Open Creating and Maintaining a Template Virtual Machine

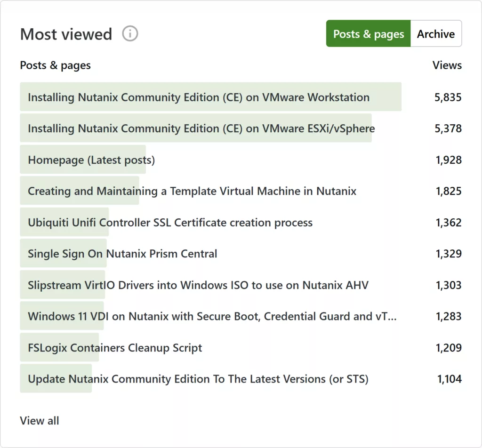click(192, 191)
